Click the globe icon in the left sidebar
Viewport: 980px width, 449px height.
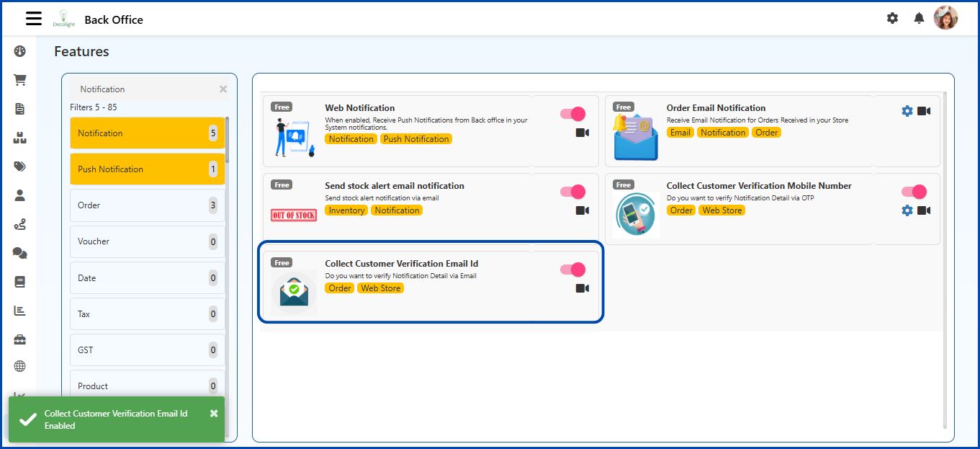pos(19,366)
